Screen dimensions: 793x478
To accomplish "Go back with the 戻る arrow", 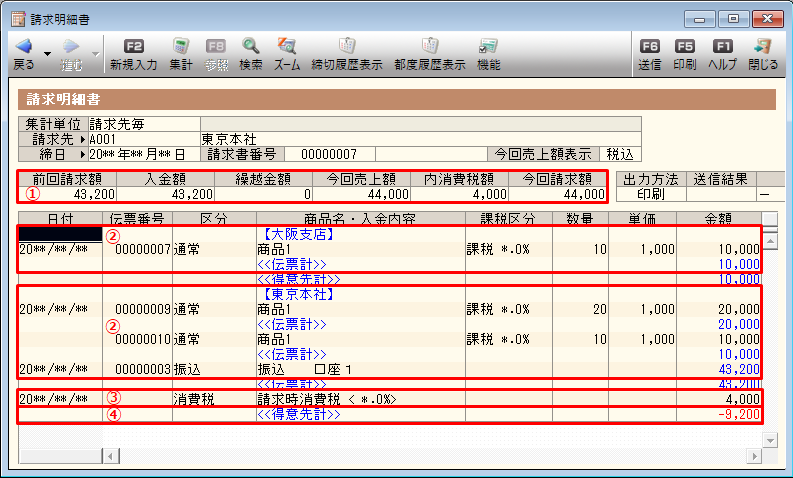I will 24,55.
